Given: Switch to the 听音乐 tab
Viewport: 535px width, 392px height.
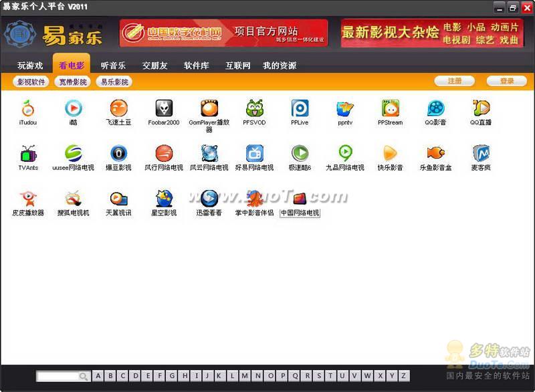Looking at the screenshot, I should (113, 65).
